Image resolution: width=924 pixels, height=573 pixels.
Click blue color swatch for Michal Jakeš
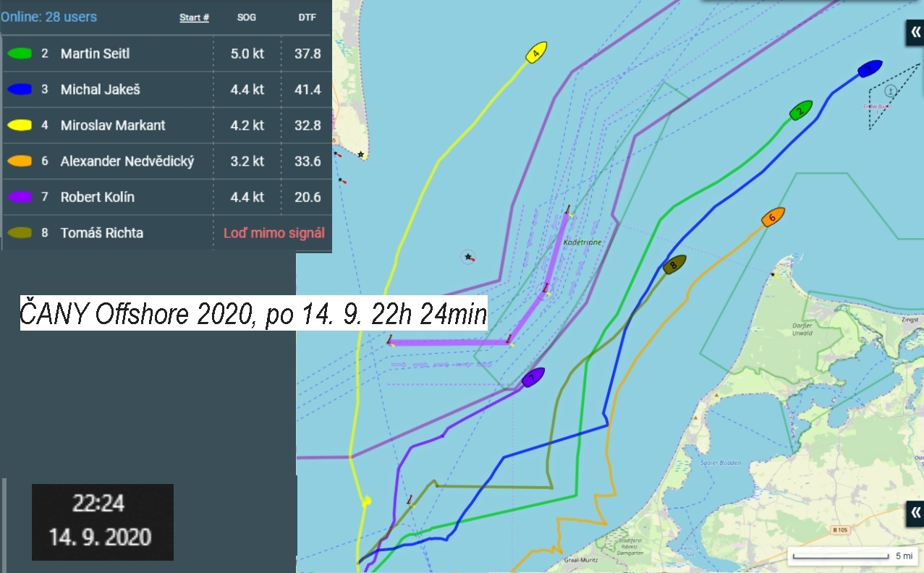[x=20, y=90]
